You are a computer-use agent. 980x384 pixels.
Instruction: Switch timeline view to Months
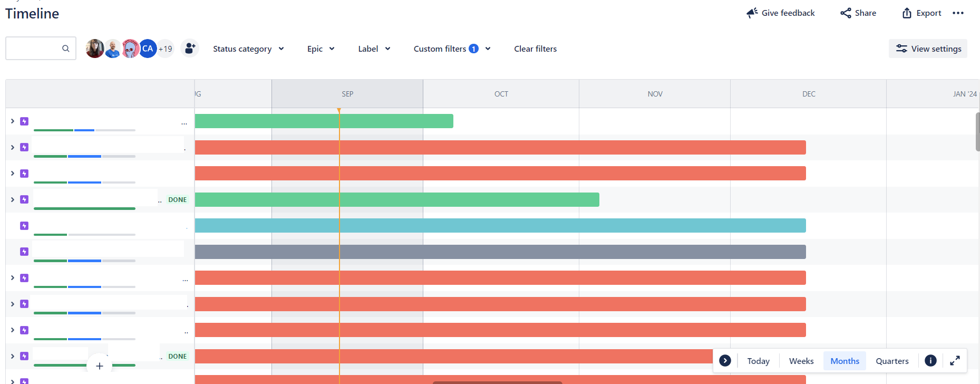[845, 361]
